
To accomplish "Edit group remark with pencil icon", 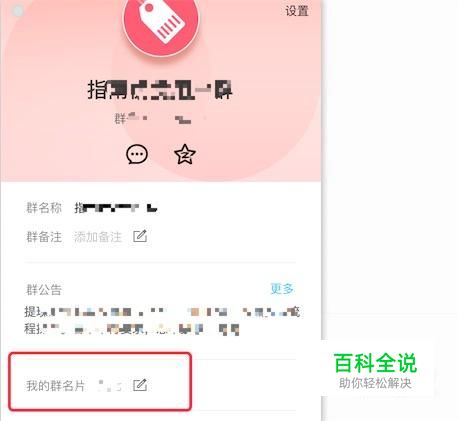I will [x=140, y=236].
